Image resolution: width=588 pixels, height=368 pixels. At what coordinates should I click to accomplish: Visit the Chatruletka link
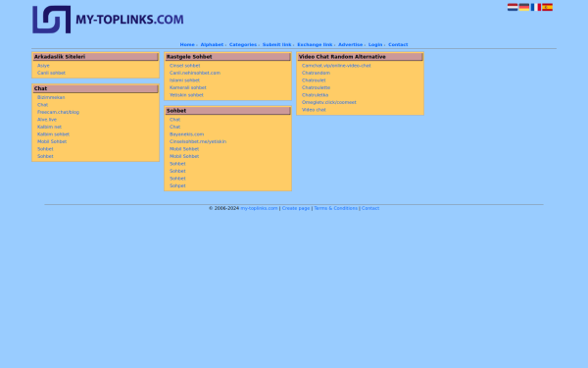coord(315,95)
